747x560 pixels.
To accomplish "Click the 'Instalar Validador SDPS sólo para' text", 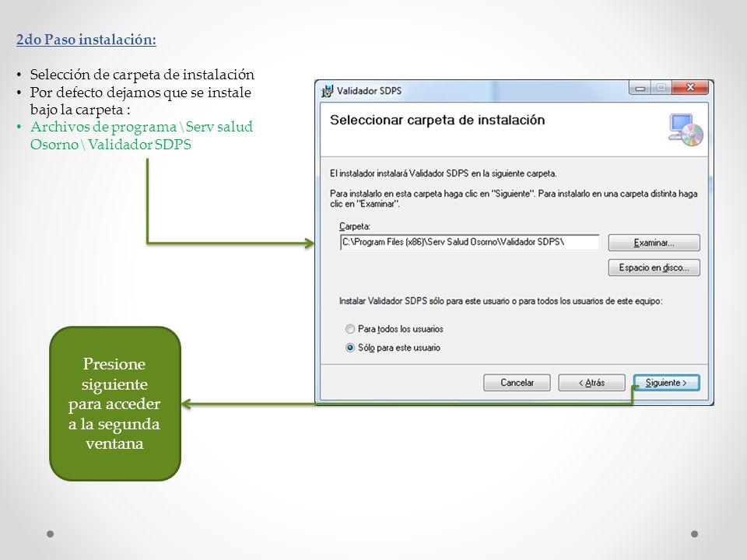I will [500, 301].
